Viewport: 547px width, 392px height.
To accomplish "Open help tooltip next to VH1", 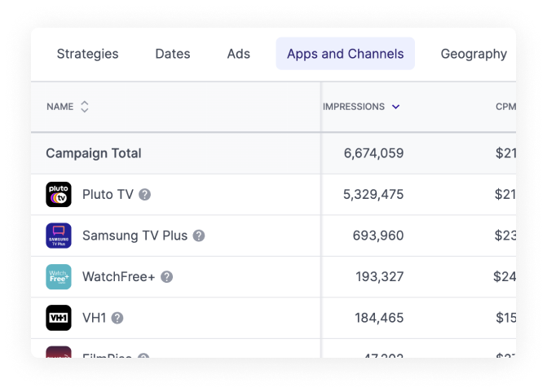I will [117, 318].
